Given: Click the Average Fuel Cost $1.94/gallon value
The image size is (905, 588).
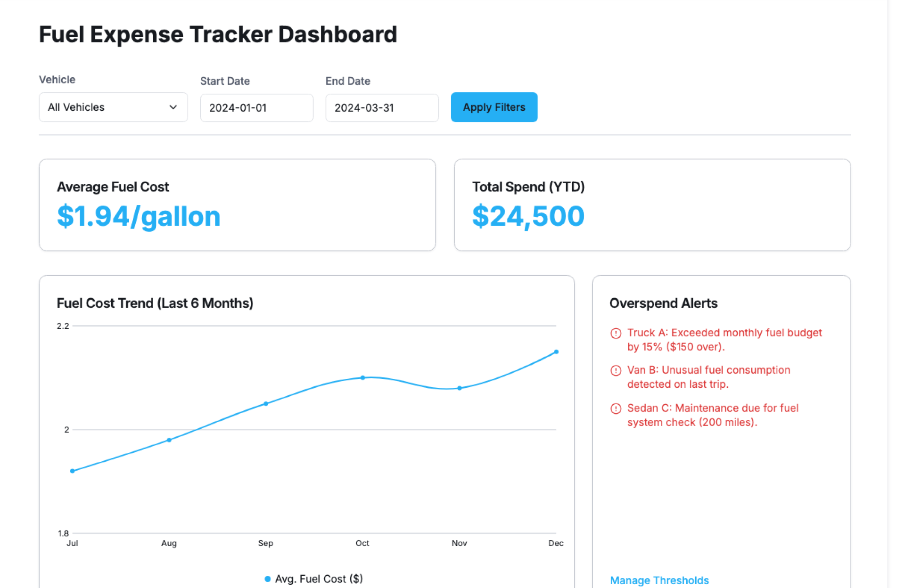Looking at the screenshot, I should point(139,216).
